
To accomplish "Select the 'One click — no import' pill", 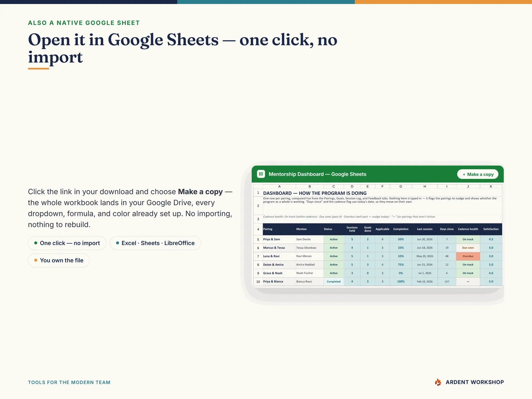I will (x=67, y=243).
